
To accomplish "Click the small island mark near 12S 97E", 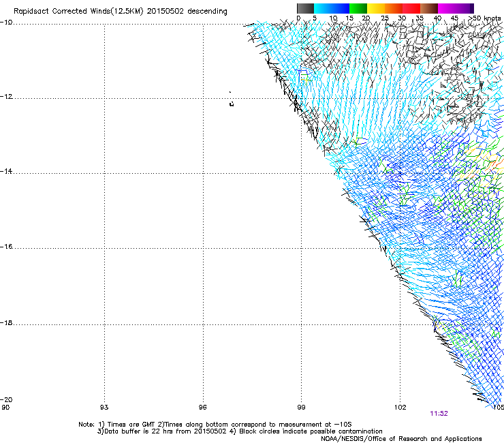I will click(x=231, y=104).
